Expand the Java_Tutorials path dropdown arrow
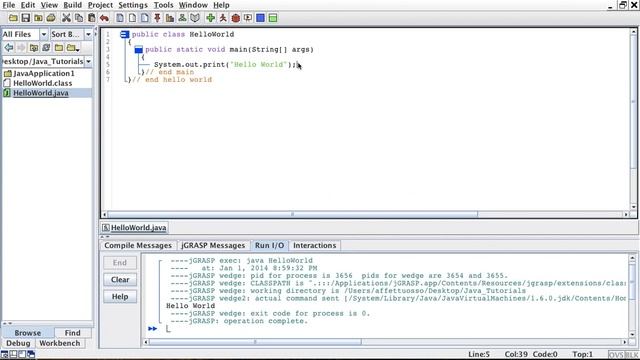This screenshot has height=360, width=640. [x=88, y=61]
